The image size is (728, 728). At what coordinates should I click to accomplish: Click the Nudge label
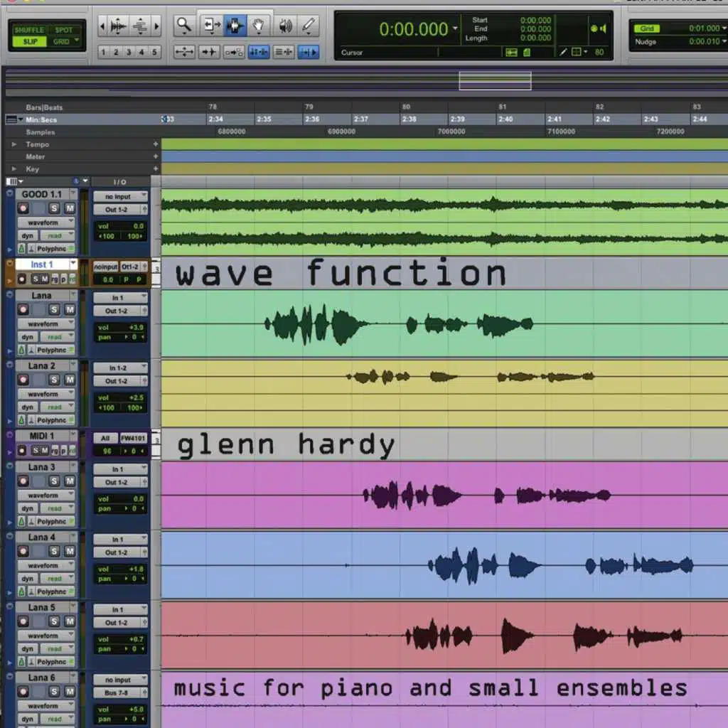[x=646, y=42]
